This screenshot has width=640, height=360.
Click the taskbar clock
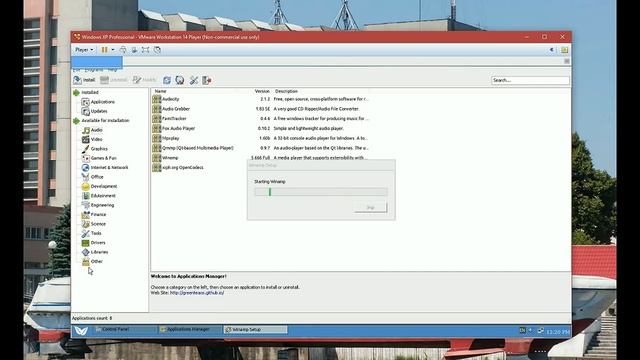[x=558, y=332]
